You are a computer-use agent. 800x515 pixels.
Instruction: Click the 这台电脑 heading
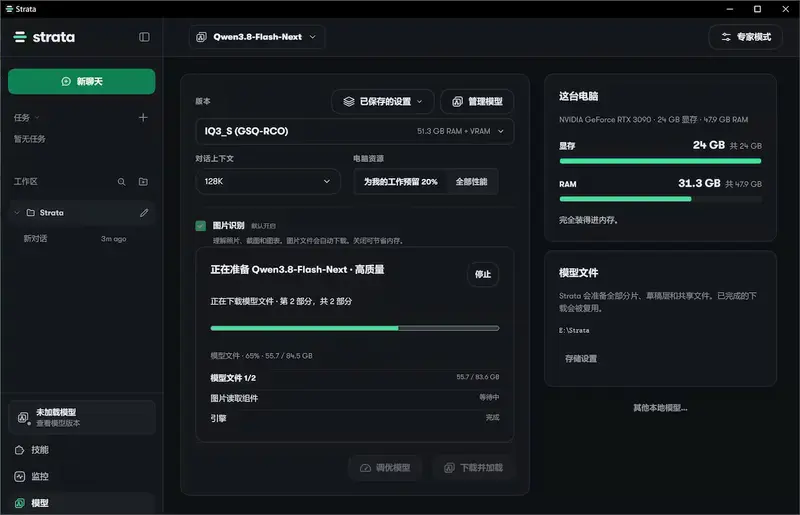(579, 96)
